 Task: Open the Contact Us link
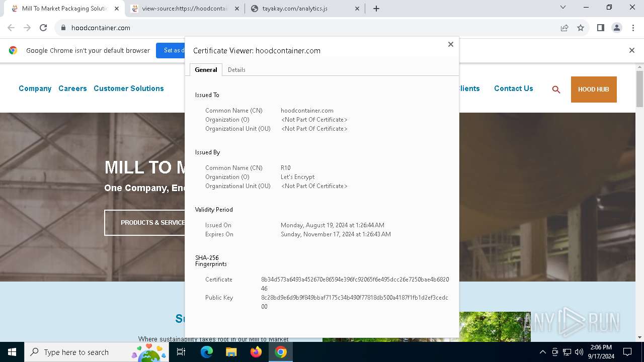[513, 88]
